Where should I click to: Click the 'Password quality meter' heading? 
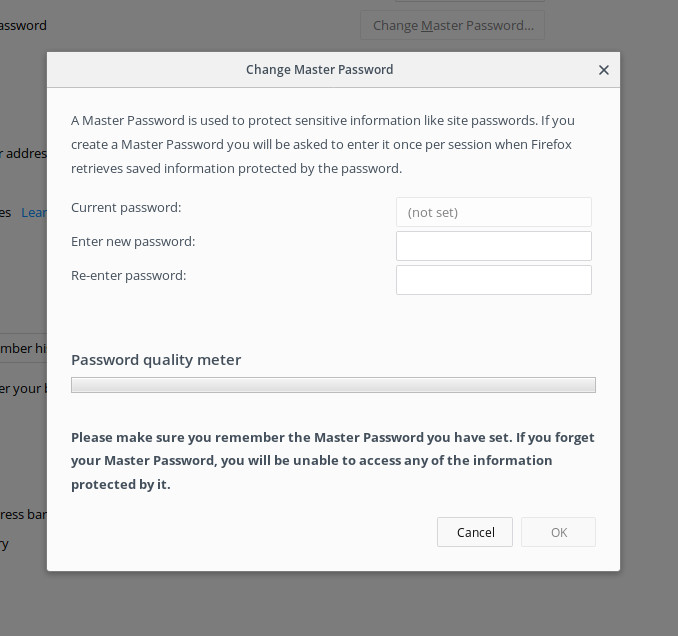pos(156,360)
